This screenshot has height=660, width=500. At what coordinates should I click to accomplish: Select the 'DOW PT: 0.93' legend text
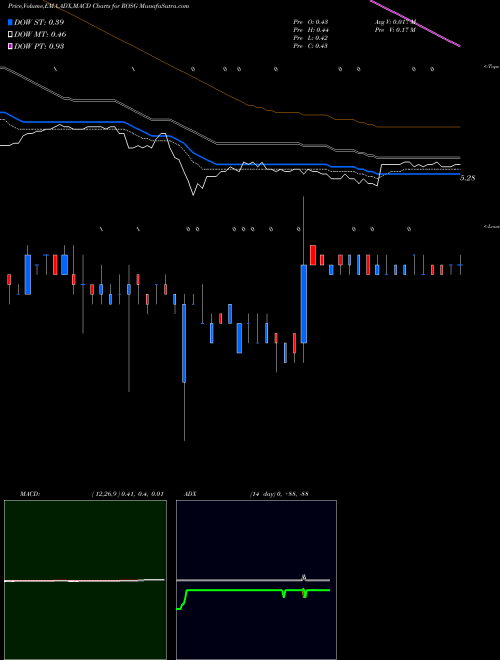(x=39, y=46)
